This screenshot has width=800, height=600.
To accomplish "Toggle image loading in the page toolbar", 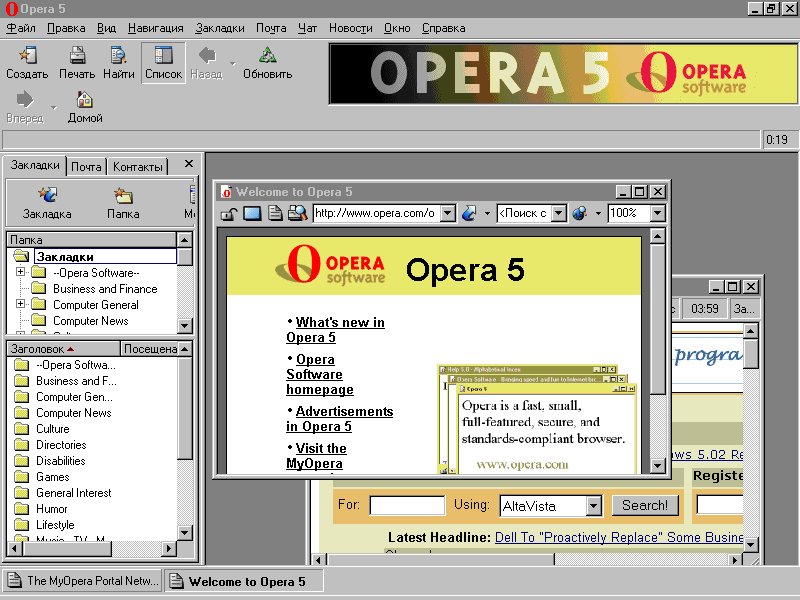I will point(252,213).
